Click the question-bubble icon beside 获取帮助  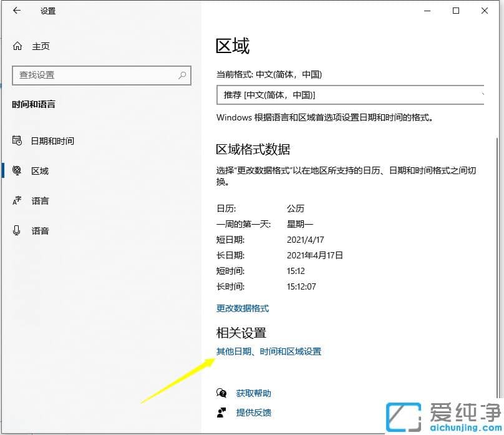221,393
